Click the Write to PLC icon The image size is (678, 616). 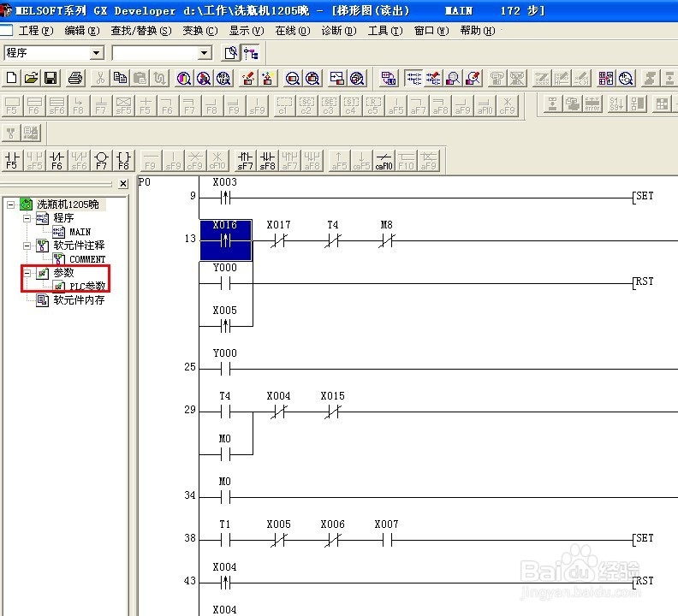tap(248, 78)
